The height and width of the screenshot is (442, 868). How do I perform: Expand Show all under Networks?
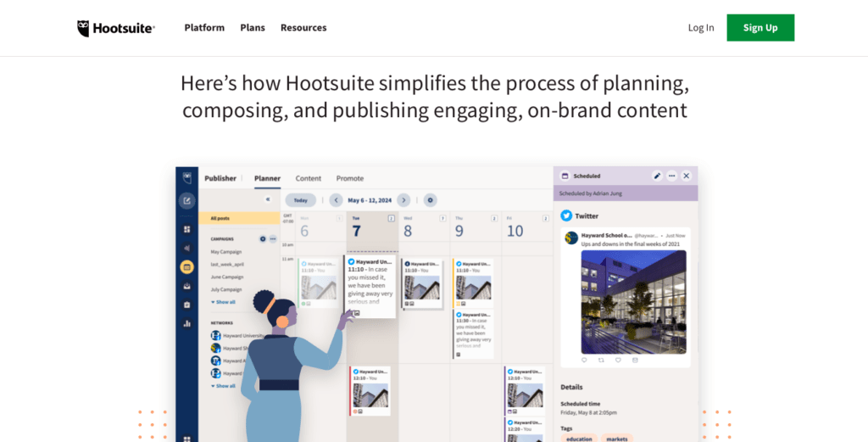coord(223,386)
